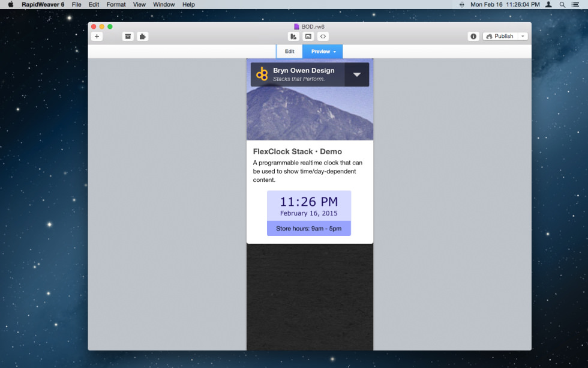The height and width of the screenshot is (368, 588).
Task: Open Notification Center list icon
Action: [575, 4]
